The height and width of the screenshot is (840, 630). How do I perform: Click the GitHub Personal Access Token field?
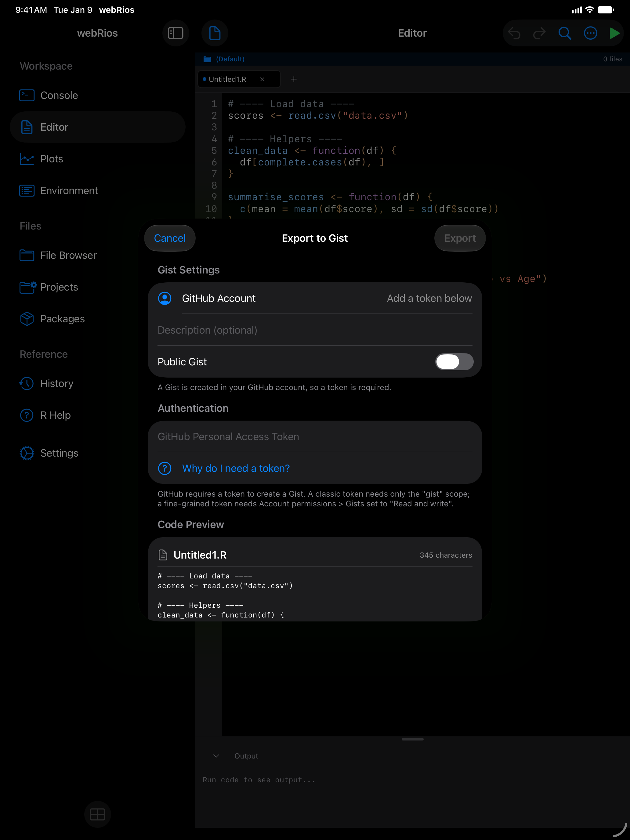click(x=315, y=436)
